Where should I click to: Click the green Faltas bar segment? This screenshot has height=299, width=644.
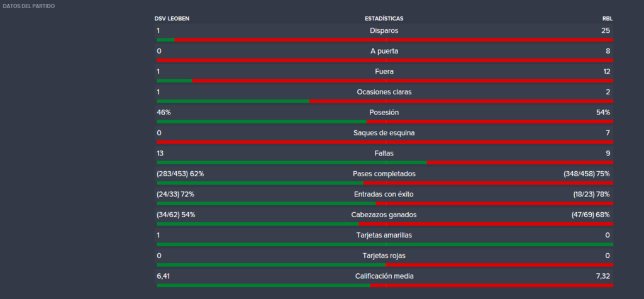point(292,162)
